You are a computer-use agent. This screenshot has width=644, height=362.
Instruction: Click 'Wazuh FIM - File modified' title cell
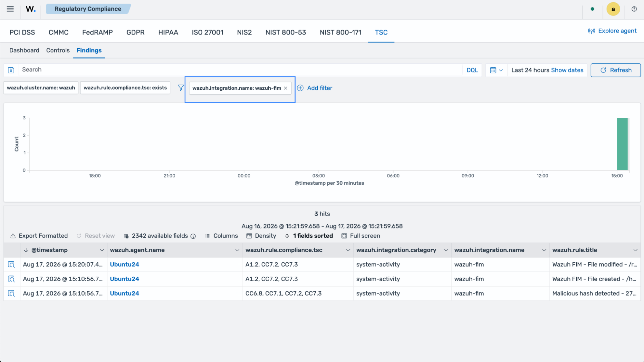tap(595, 265)
